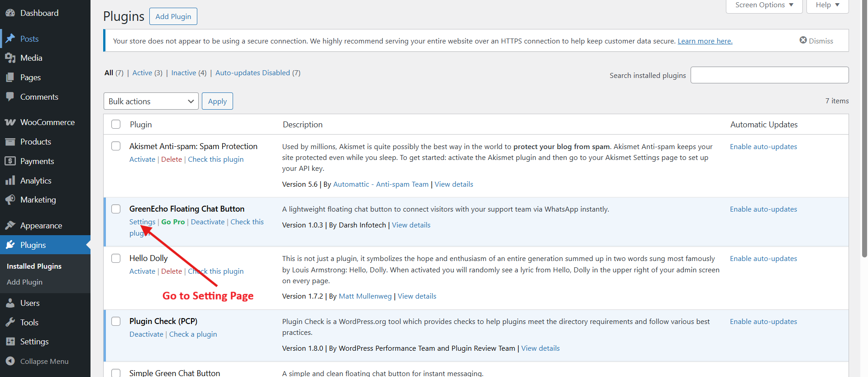View details of GreenEcho plugin version 1.0.3
Viewport: 868px width, 377px height.
[x=411, y=225]
